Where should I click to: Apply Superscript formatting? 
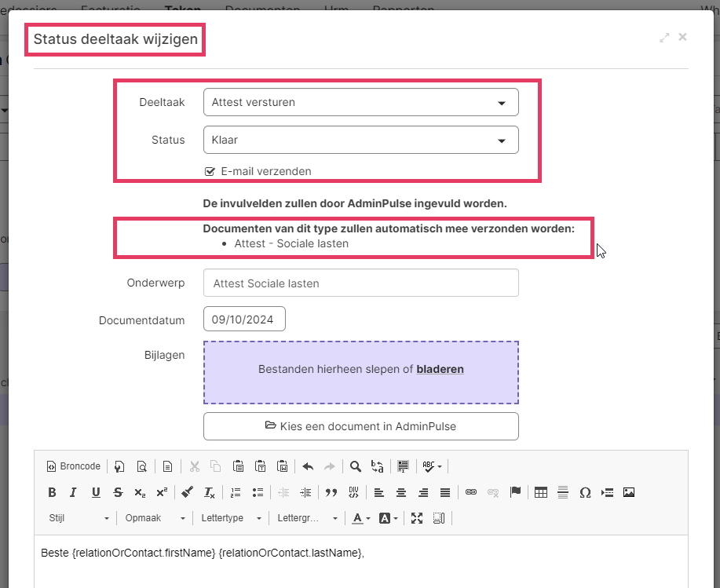162,492
